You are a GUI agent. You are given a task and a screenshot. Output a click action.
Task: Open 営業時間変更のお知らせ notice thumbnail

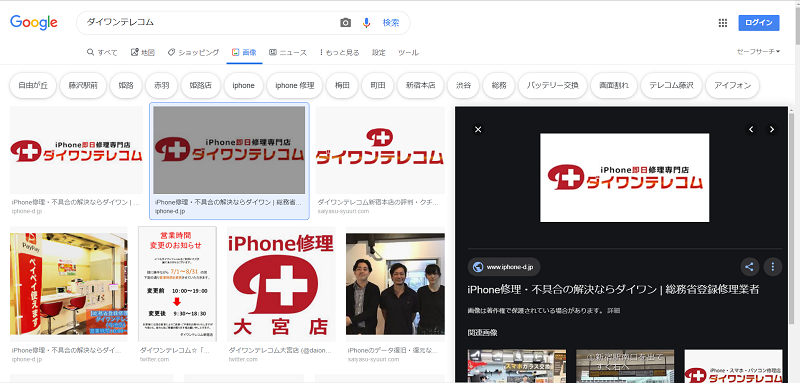click(x=177, y=284)
